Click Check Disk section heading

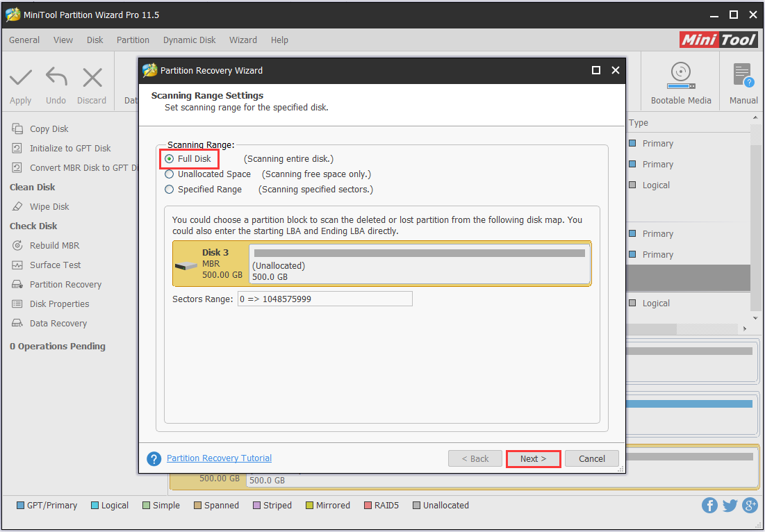pos(33,226)
